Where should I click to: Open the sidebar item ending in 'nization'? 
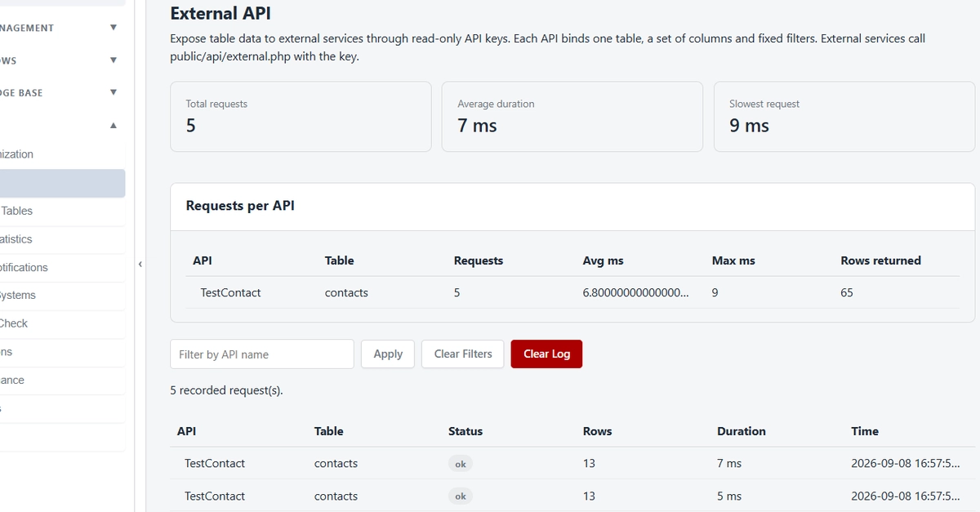[62, 154]
